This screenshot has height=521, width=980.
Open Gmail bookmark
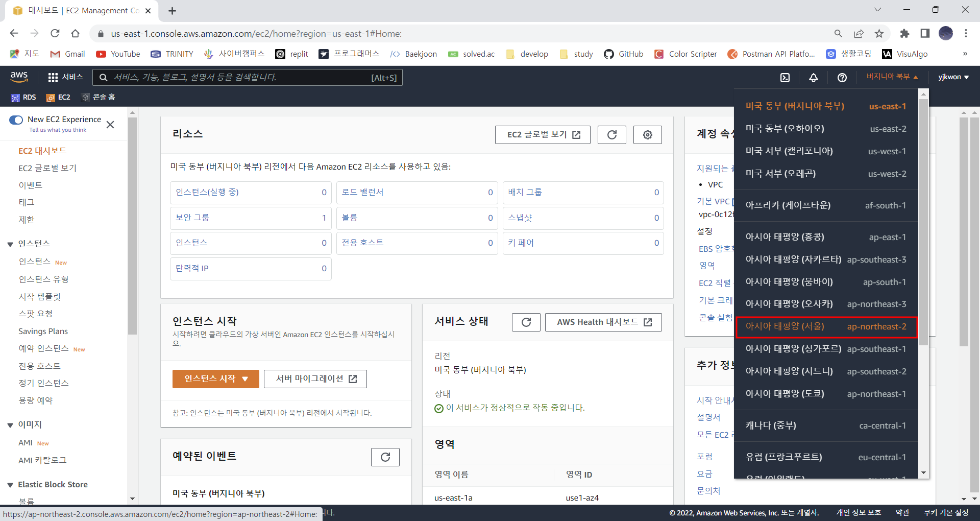pos(67,54)
